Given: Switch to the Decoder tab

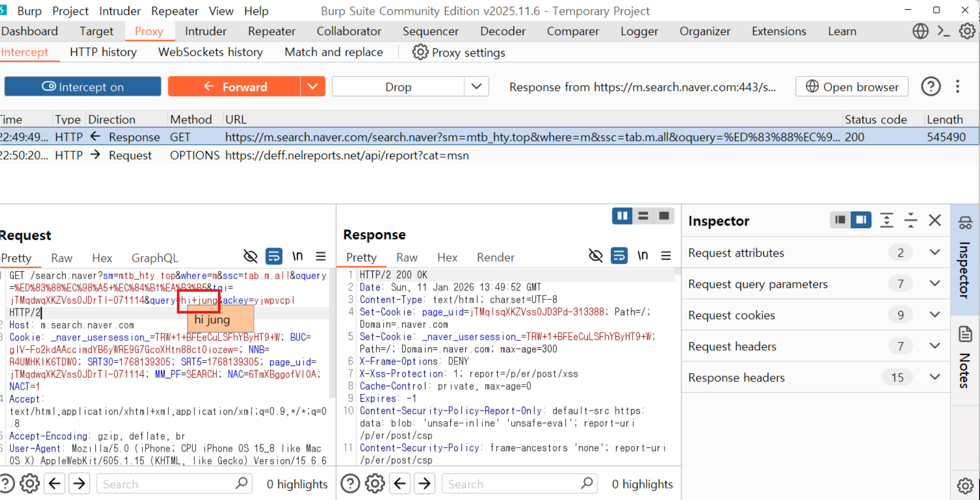Looking at the screenshot, I should (503, 31).
